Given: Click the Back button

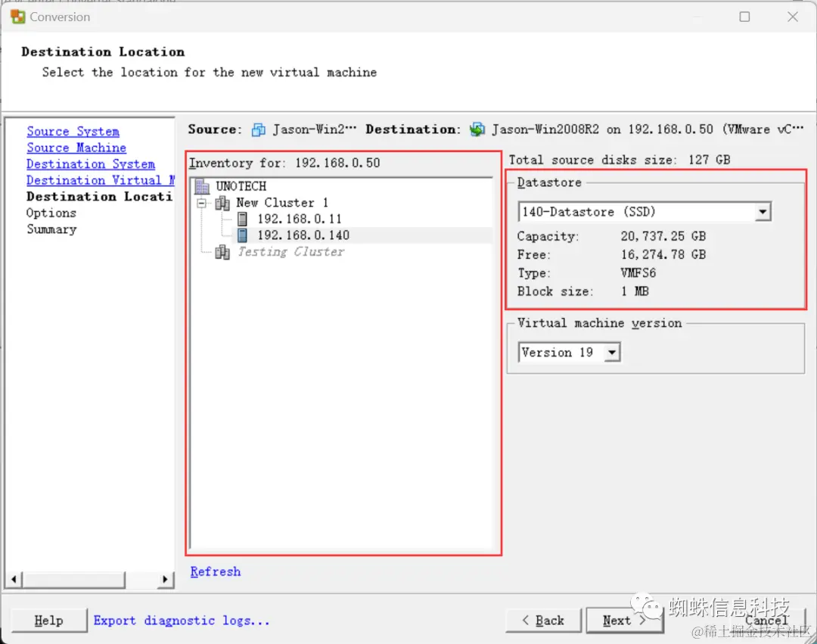Looking at the screenshot, I should (543, 621).
